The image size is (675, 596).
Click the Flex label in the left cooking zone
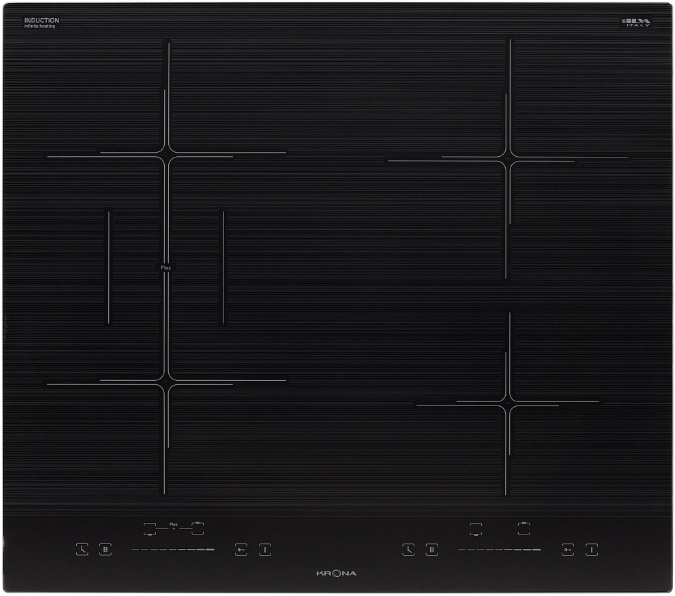pos(164,268)
